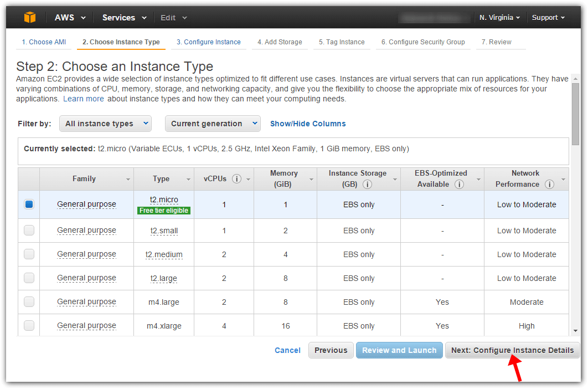Open the Edit menu dropdown
The image size is (588, 389).
[x=174, y=18]
